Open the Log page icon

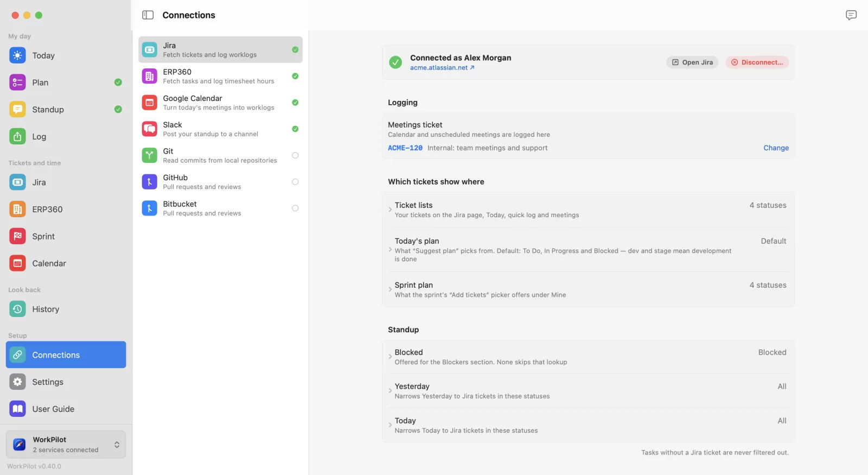pos(17,136)
